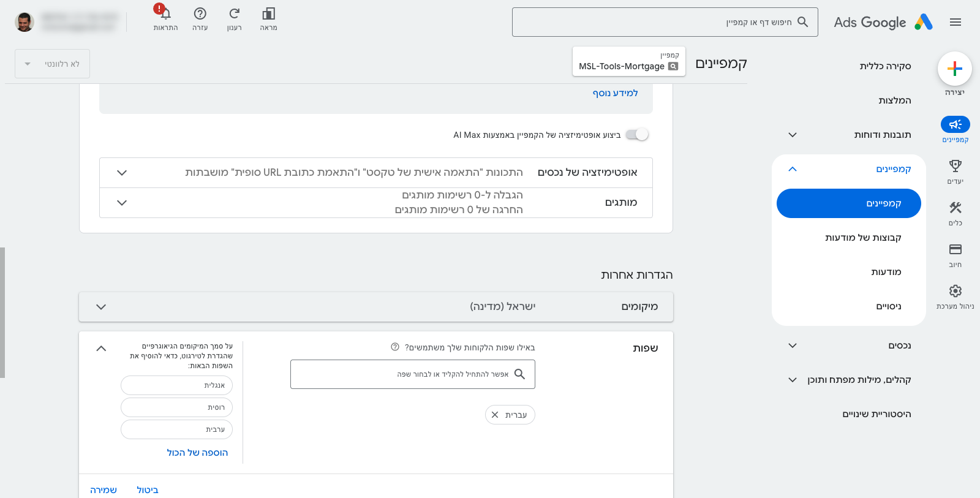
Task: Add suggested language אנגלית
Action: click(176, 385)
